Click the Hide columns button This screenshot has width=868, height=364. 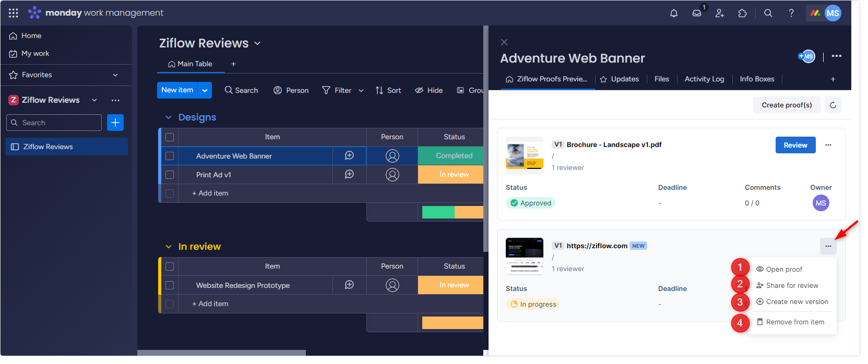coord(429,90)
